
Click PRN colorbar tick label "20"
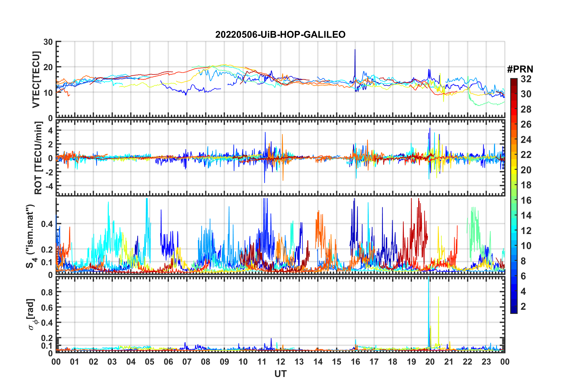526,170
